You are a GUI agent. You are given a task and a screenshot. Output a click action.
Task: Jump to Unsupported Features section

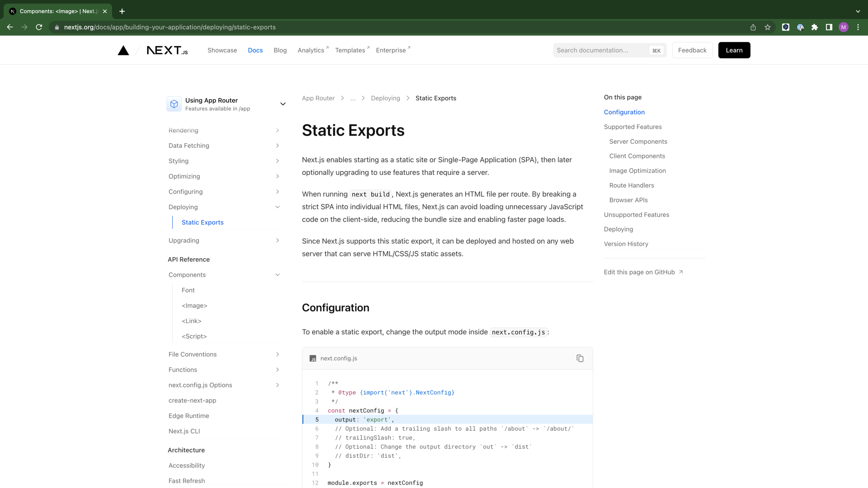[x=636, y=215]
